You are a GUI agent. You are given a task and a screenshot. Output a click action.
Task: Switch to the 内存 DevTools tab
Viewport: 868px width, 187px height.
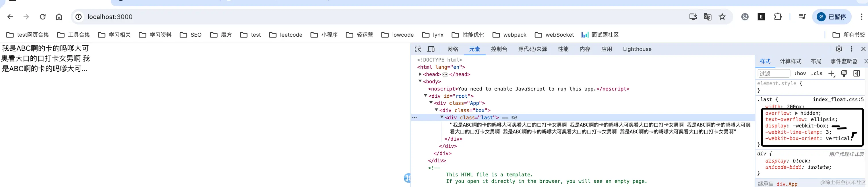click(x=585, y=49)
